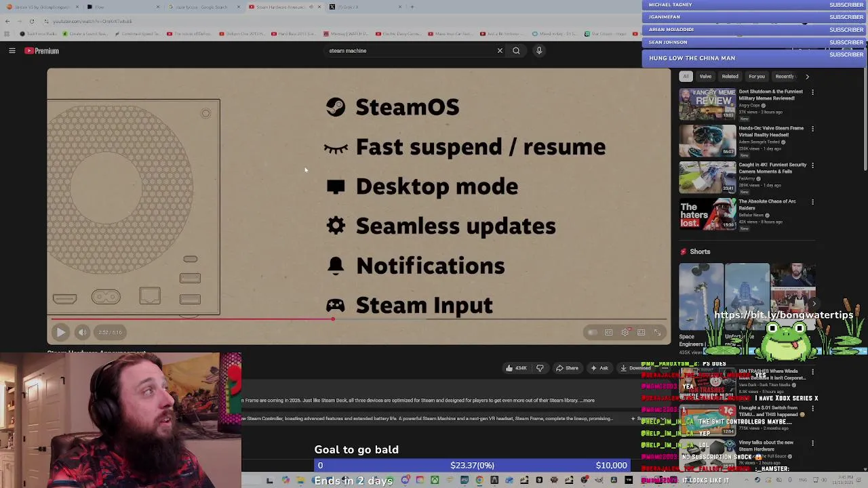Toggle closed captions in the player

pos(608,332)
